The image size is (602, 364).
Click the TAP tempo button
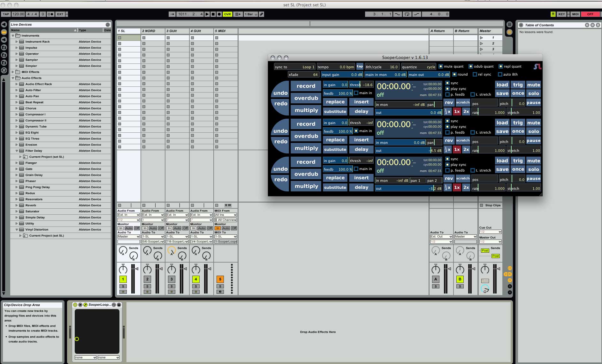(x=6, y=14)
